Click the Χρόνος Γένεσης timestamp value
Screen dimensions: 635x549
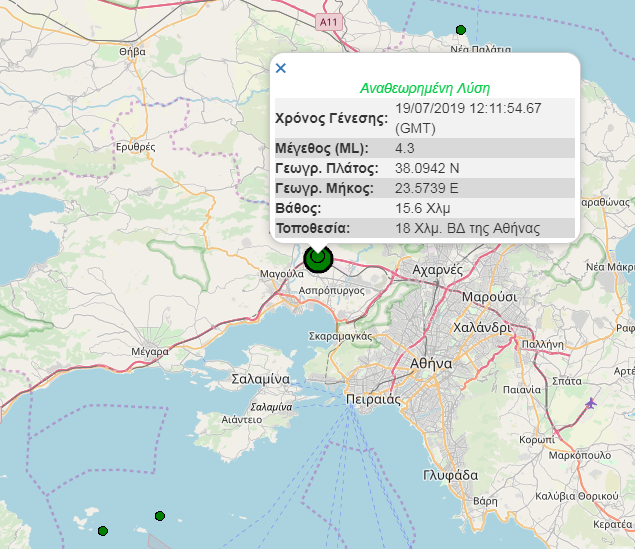pyautogui.click(x=468, y=118)
